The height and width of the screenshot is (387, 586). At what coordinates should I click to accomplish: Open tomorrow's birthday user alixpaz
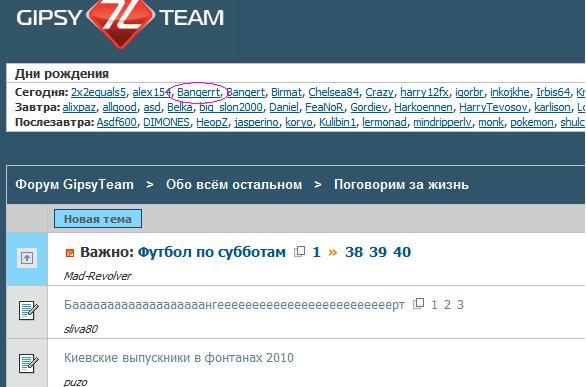(x=79, y=108)
